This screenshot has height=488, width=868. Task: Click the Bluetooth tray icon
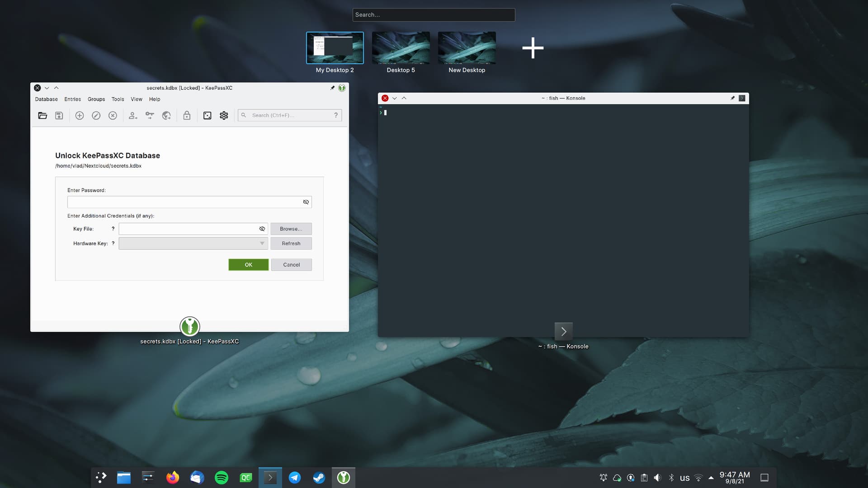(671, 478)
